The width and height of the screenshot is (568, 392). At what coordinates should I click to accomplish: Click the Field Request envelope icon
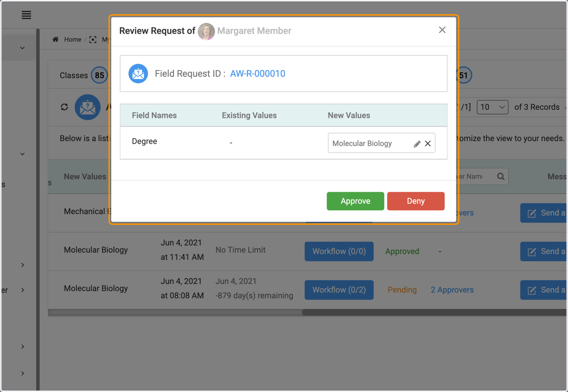[138, 73]
